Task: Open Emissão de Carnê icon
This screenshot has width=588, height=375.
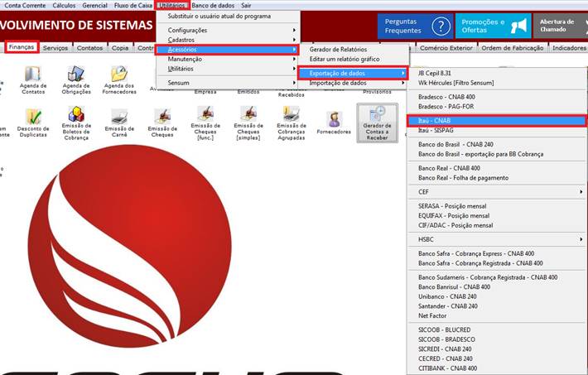Action: [x=119, y=123]
